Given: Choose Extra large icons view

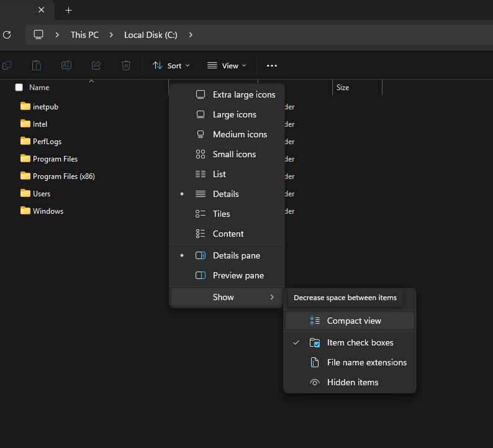Looking at the screenshot, I should click(227, 94).
